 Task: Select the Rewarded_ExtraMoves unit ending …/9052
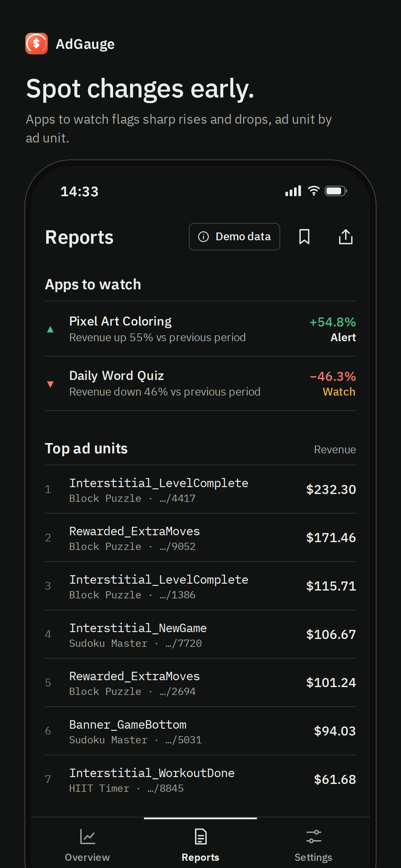point(200,538)
